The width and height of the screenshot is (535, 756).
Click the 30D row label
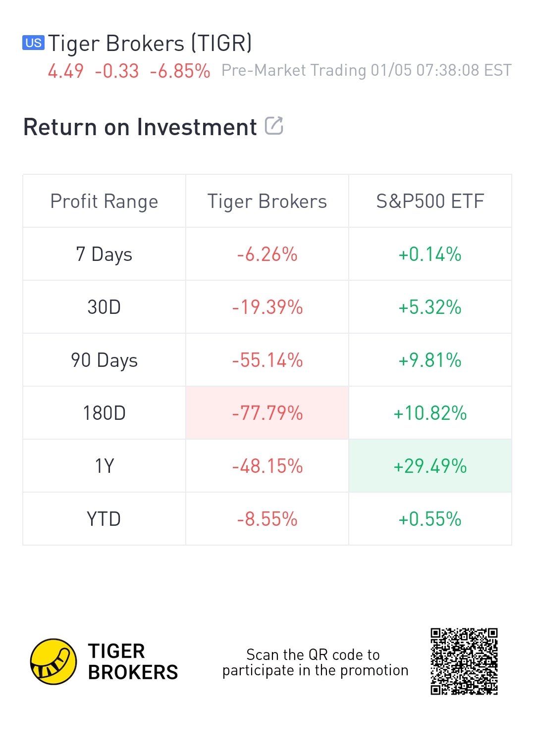[x=104, y=307]
